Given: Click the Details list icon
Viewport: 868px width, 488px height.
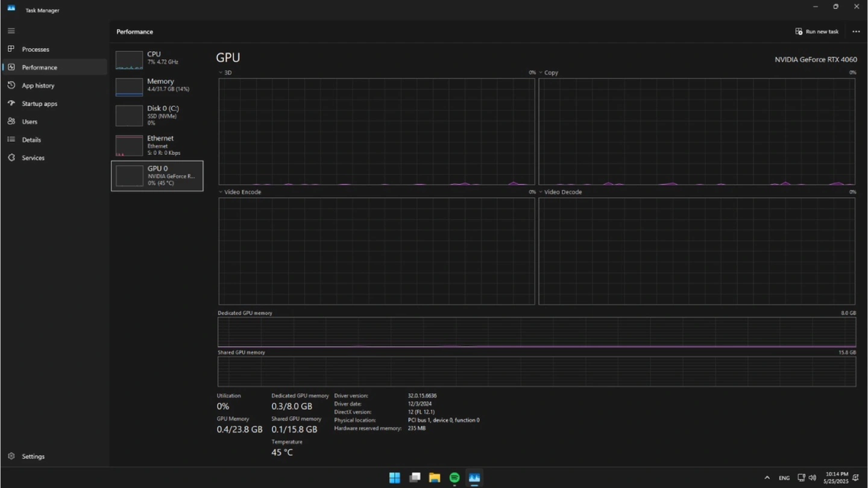Looking at the screenshot, I should [11, 139].
